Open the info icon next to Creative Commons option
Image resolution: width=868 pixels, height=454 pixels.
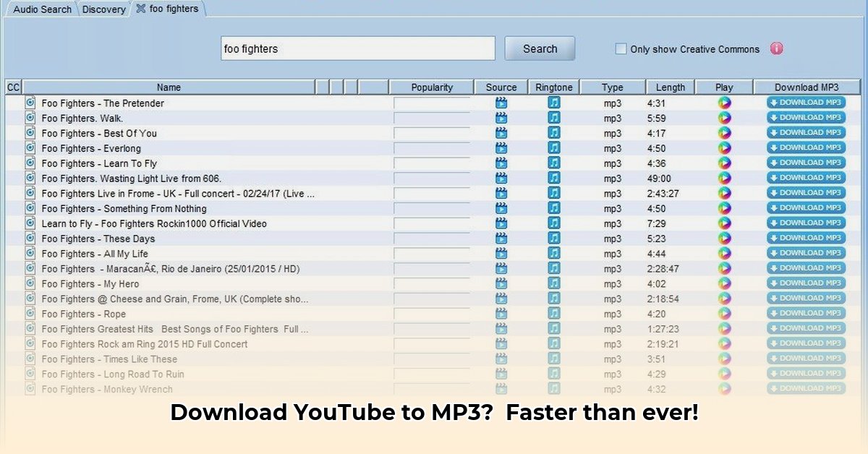pos(775,48)
